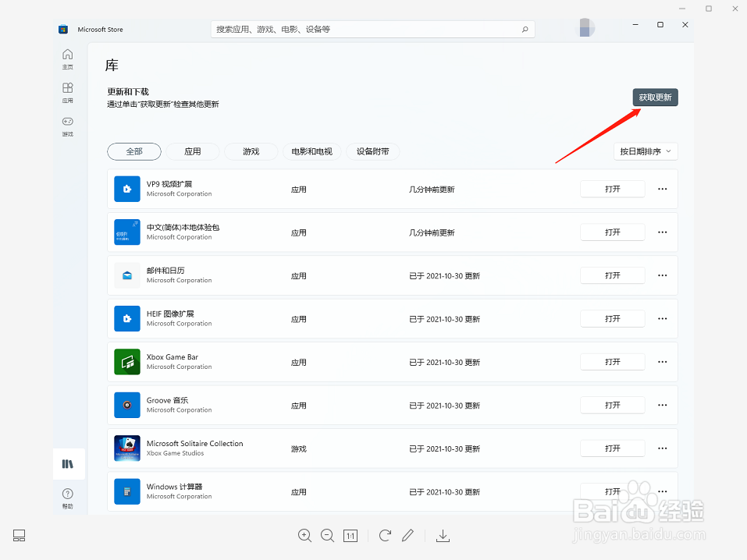This screenshot has height=560, width=747.
Task: Open 中文(简体)本地体验包 with 打开
Action: tap(613, 232)
